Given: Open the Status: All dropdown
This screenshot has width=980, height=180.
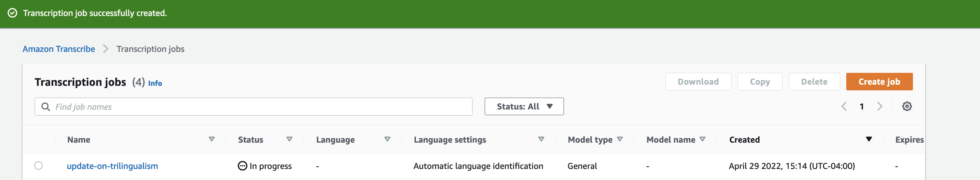Looking at the screenshot, I should point(524,106).
